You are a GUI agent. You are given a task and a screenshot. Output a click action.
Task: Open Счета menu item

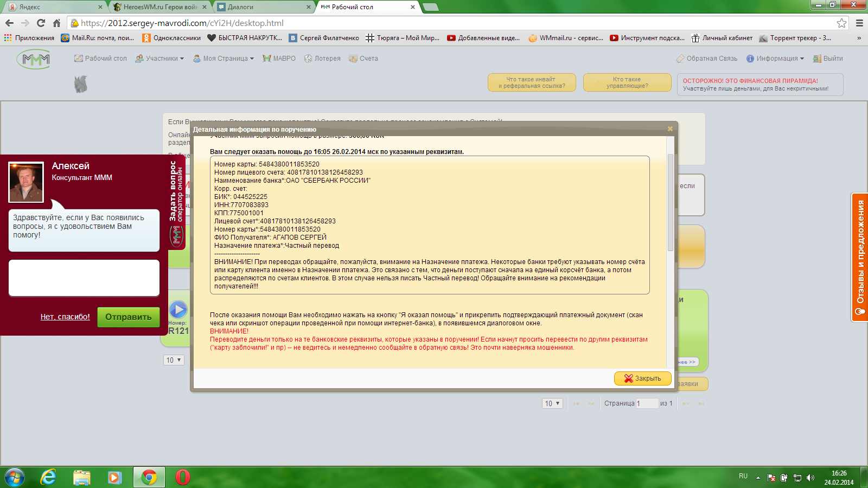point(363,59)
